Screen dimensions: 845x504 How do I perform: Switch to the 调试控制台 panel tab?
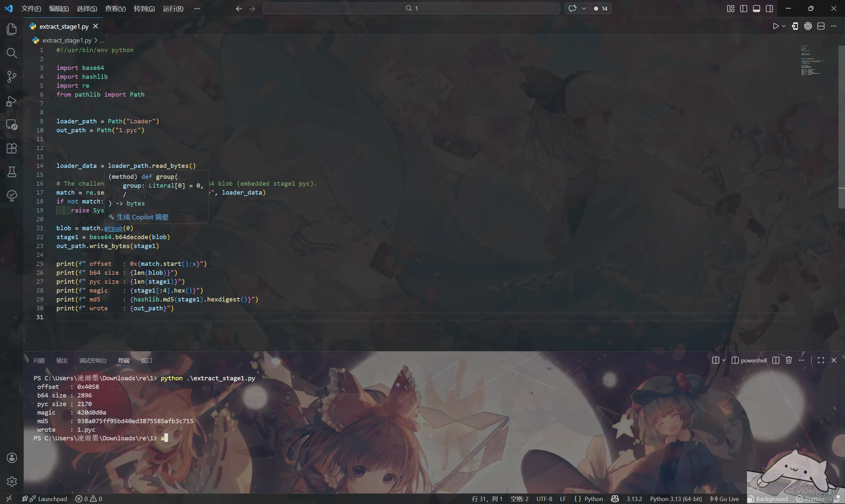[x=93, y=360]
